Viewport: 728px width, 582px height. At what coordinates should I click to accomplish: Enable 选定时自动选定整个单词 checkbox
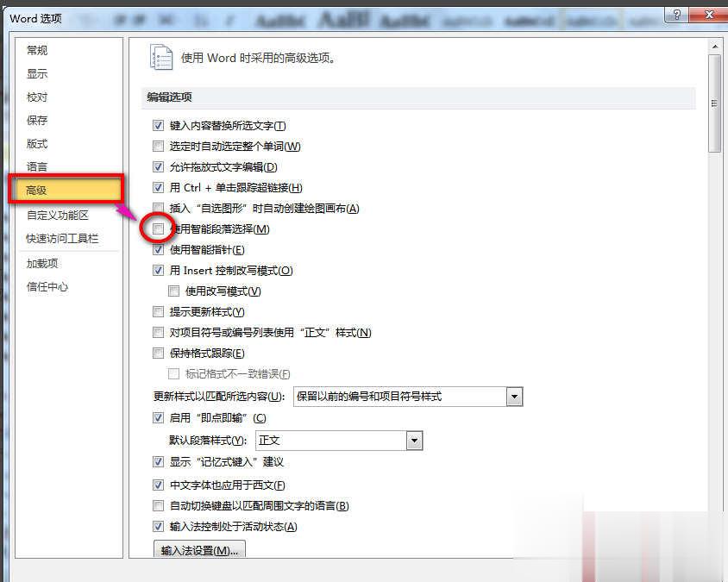[x=159, y=147]
